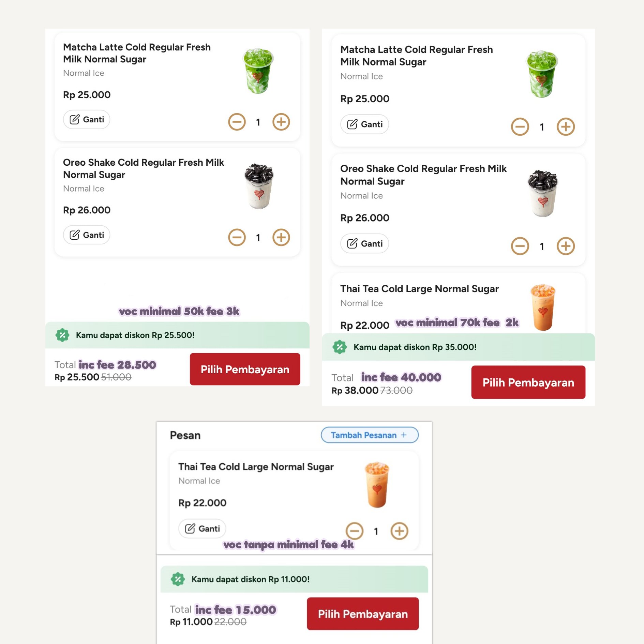Screen dimensions: 644x644
Task: Increase Matcha Latte quantity in right cart
Action: click(565, 127)
